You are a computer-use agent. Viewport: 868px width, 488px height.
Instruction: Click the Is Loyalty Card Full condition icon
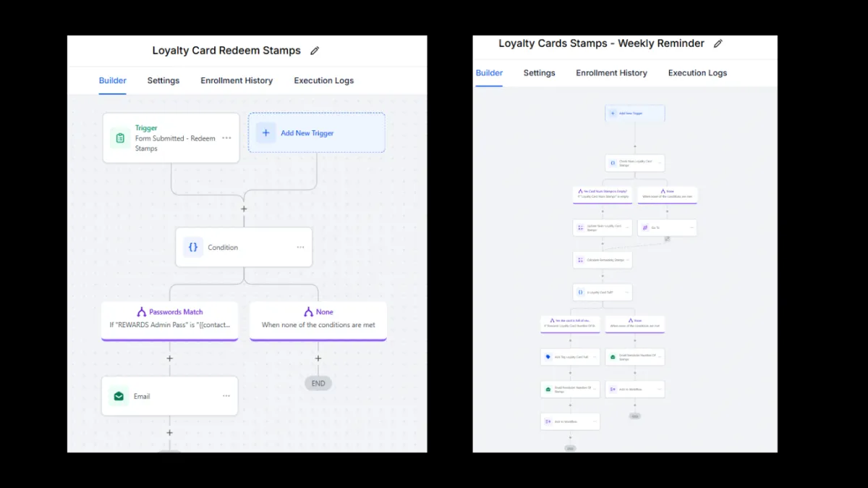[x=580, y=293]
